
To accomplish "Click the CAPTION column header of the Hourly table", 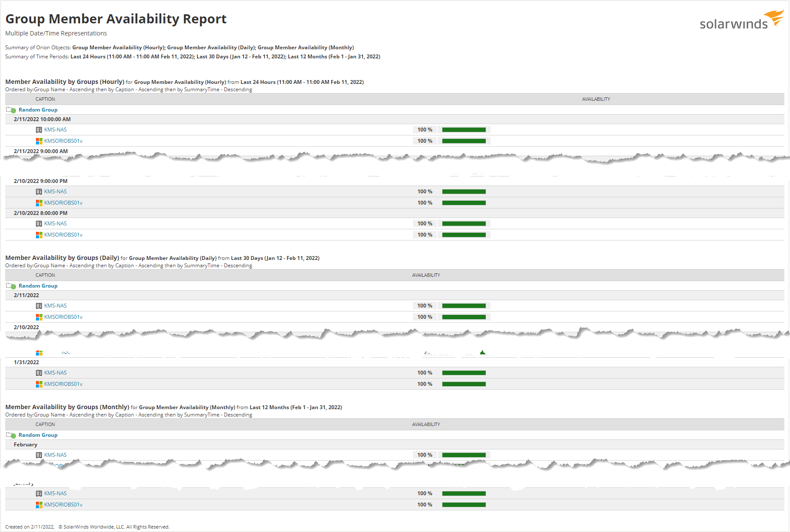I will coord(45,99).
